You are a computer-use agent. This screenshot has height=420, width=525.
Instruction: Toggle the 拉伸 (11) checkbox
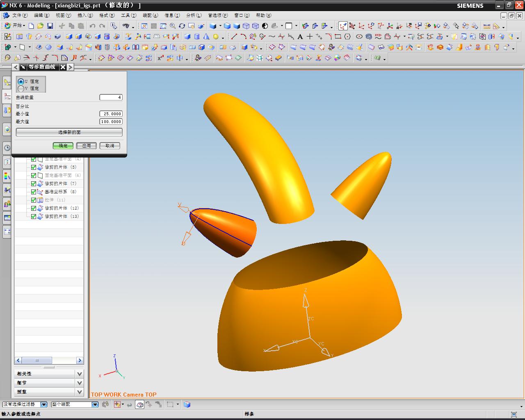click(34, 200)
